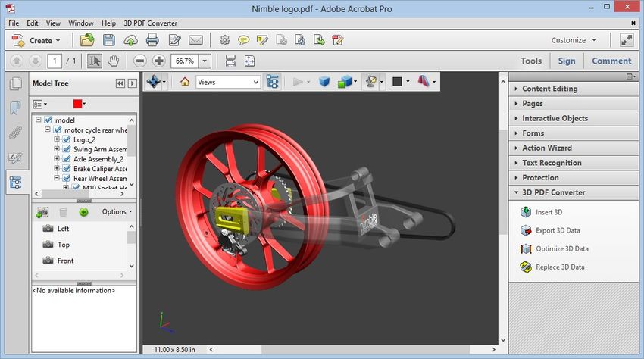644x359 pixels.
Task: Print the document via printer icon
Action: click(x=152, y=40)
